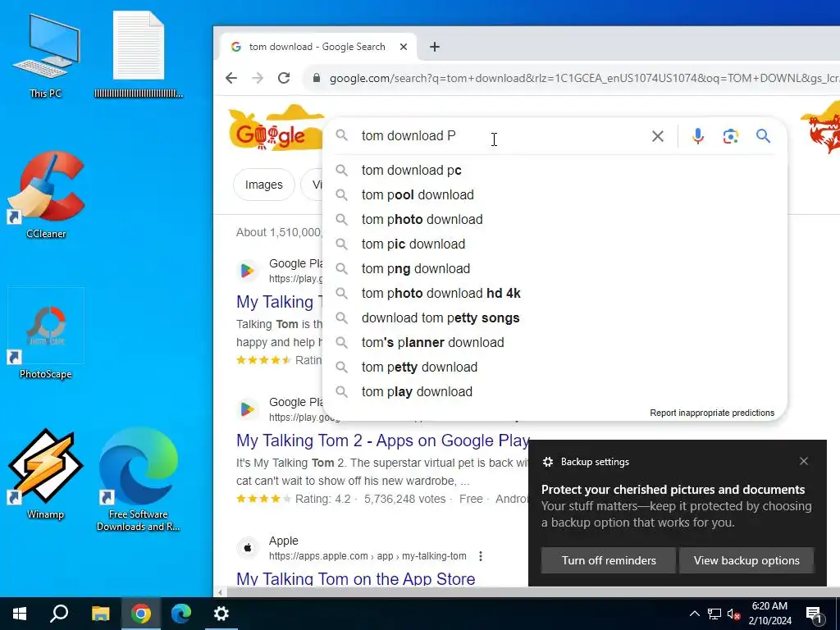Open the blank document file on desktop
840x630 pixels.
click(138, 55)
